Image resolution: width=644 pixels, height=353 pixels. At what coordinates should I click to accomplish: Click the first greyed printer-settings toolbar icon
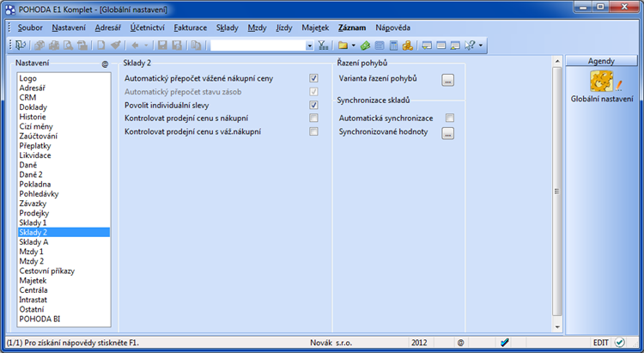click(39, 46)
